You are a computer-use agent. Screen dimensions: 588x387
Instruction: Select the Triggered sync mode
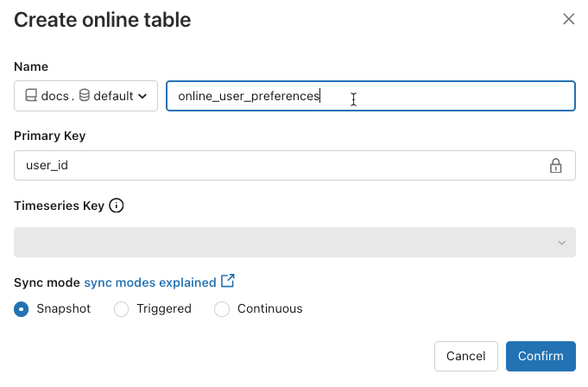122,308
